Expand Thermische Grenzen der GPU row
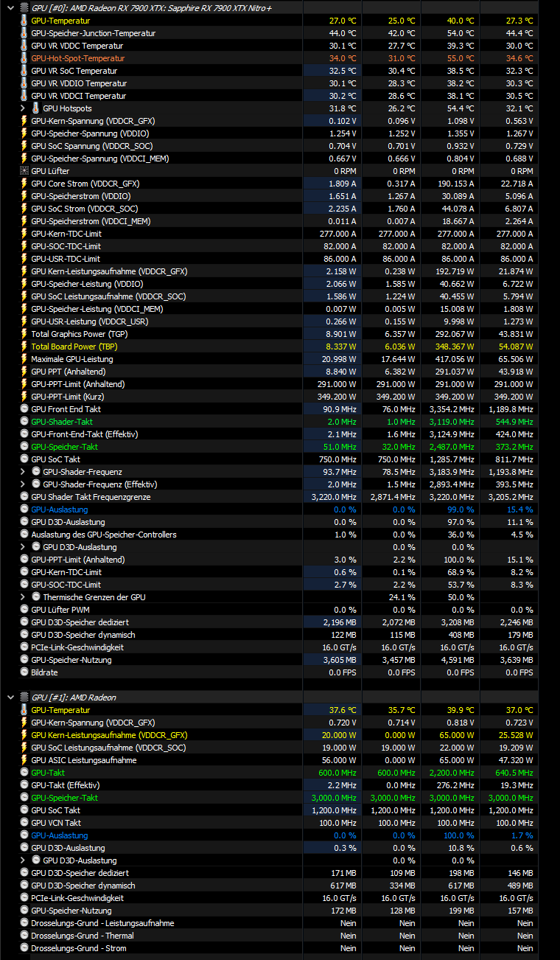Viewport: 560px width, 960px height. pos(24,597)
